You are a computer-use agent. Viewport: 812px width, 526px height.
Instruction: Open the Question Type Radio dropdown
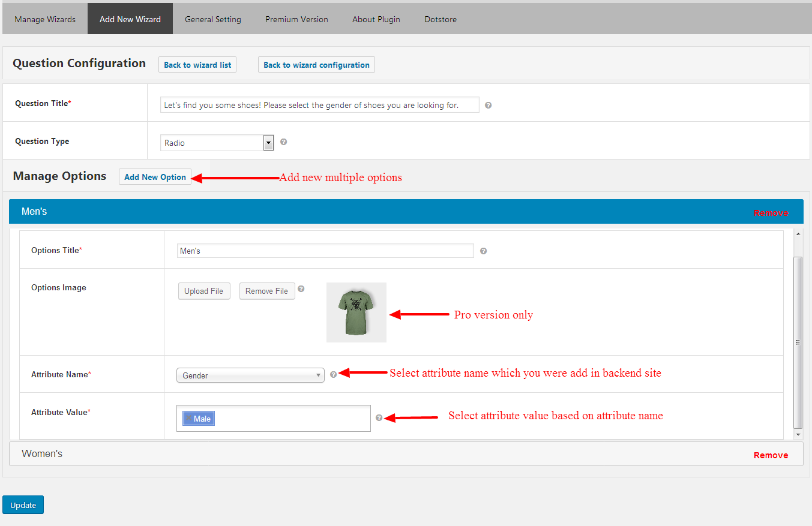coord(268,143)
